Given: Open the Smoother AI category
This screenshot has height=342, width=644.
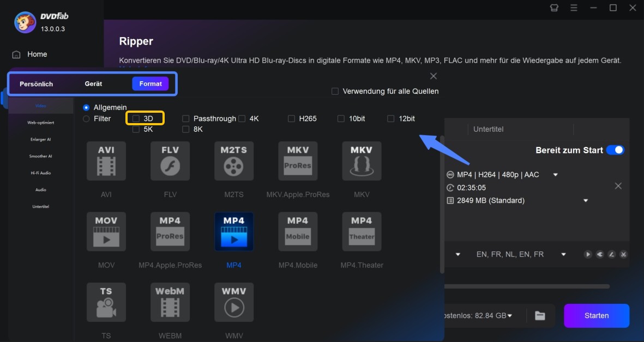Looking at the screenshot, I should point(41,156).
